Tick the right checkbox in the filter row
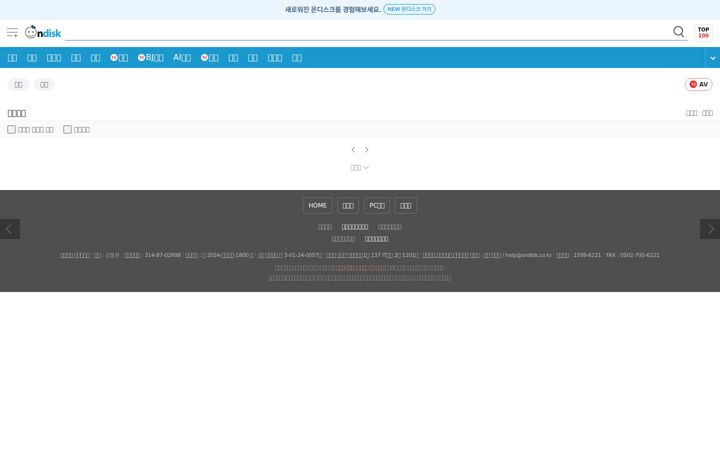Viewport: 720px width, 450px height. click(x=68, y=129)
